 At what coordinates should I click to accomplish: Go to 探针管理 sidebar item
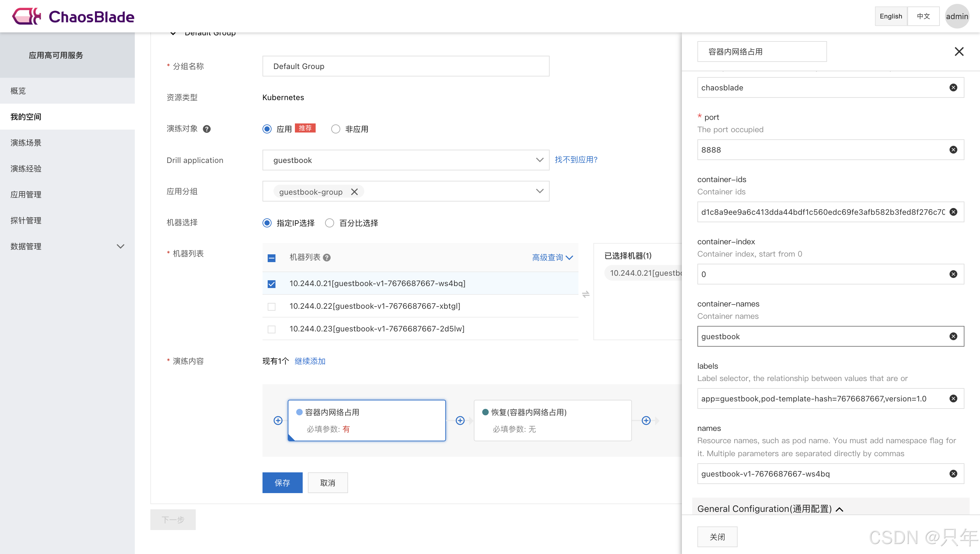(x=26, y=220)
